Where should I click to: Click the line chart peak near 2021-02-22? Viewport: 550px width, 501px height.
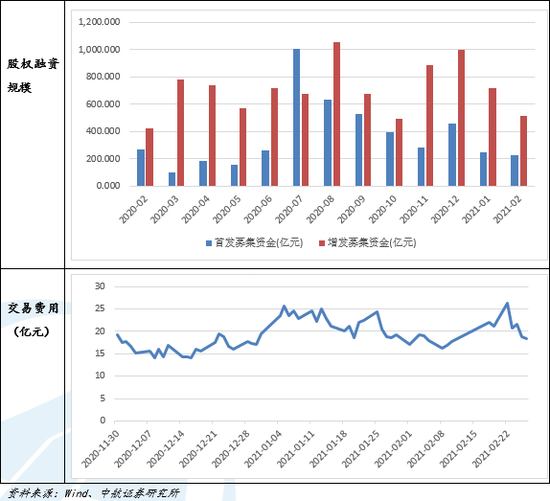507,303
